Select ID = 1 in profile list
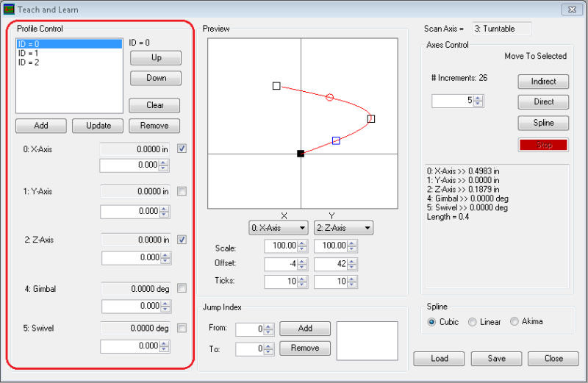 (x=29, y=54)
